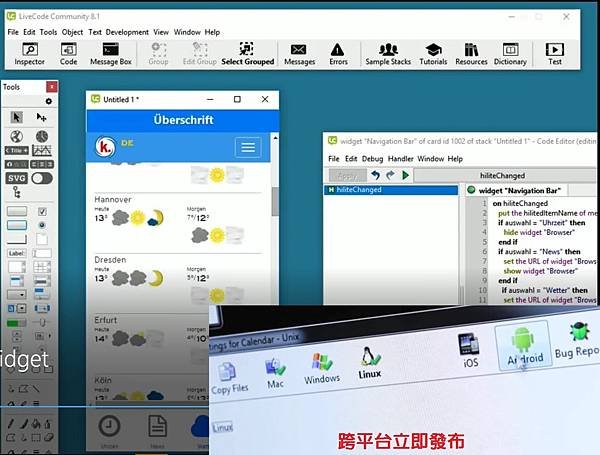Open the Debug menu in Code Editor
Viewport: 600px width, 455px height.
(x=372, y=159)
